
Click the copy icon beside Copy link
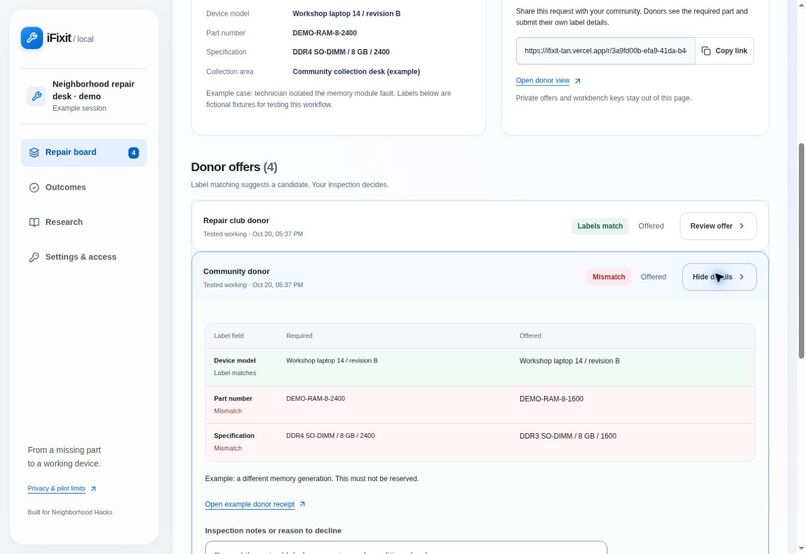706,51
